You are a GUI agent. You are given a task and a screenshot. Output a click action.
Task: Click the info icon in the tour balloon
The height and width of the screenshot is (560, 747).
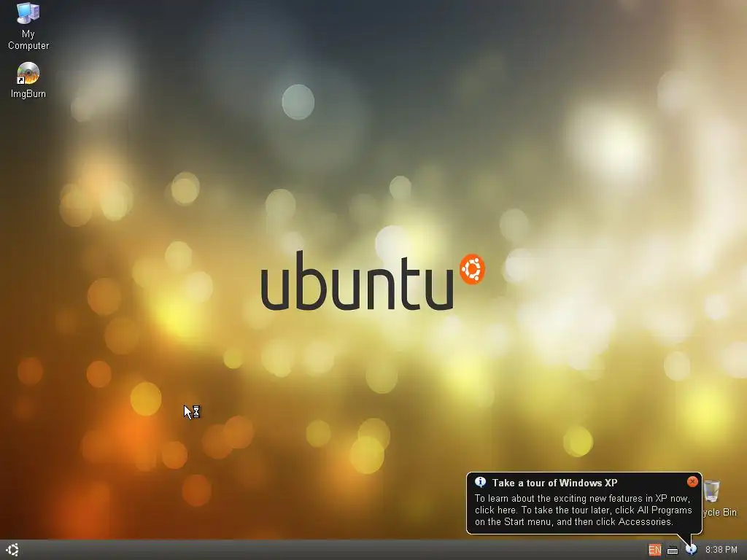[x=480, y=483]
